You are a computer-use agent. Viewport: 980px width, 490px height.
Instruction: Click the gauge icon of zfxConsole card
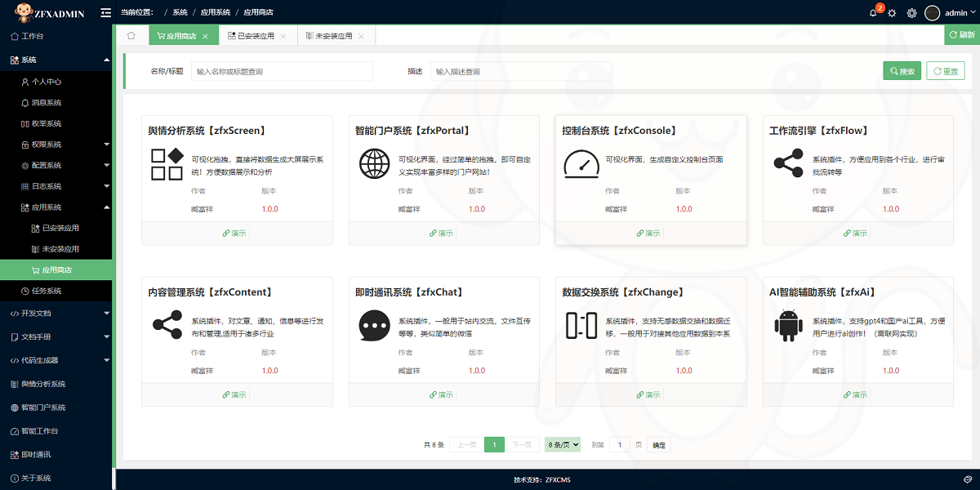click(581, 164)
